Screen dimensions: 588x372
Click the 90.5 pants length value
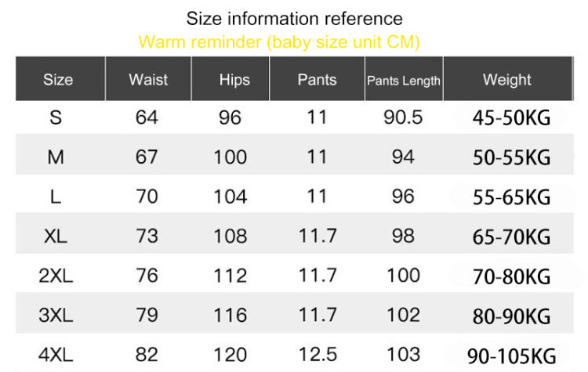pyautogui.click(x=403, y=117)
